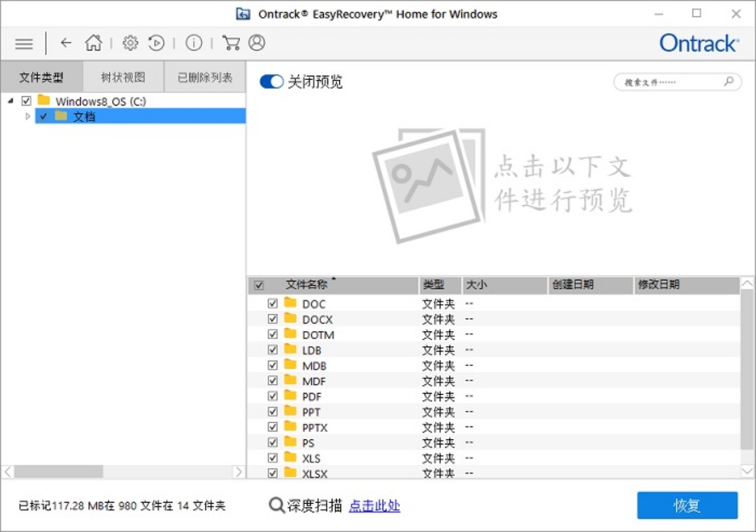
Task: Switch to the 文件类型 tab
Action: click(x=42, y=77)
